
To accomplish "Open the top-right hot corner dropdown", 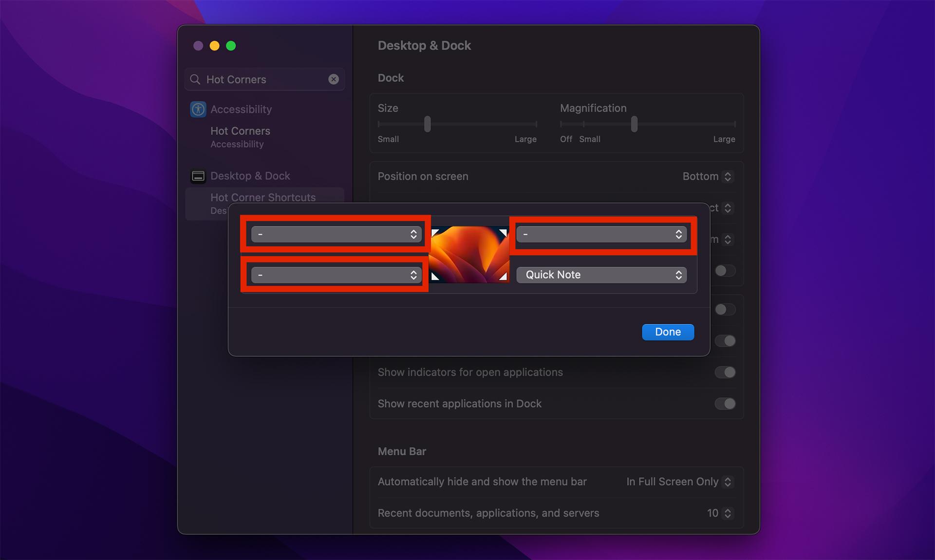I will click(601, 234).
